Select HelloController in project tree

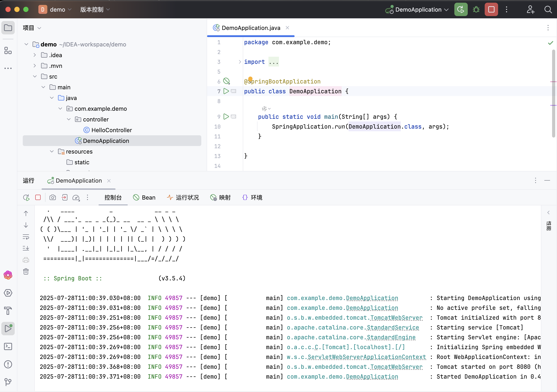pyautogui.click(x=108, y=130)
